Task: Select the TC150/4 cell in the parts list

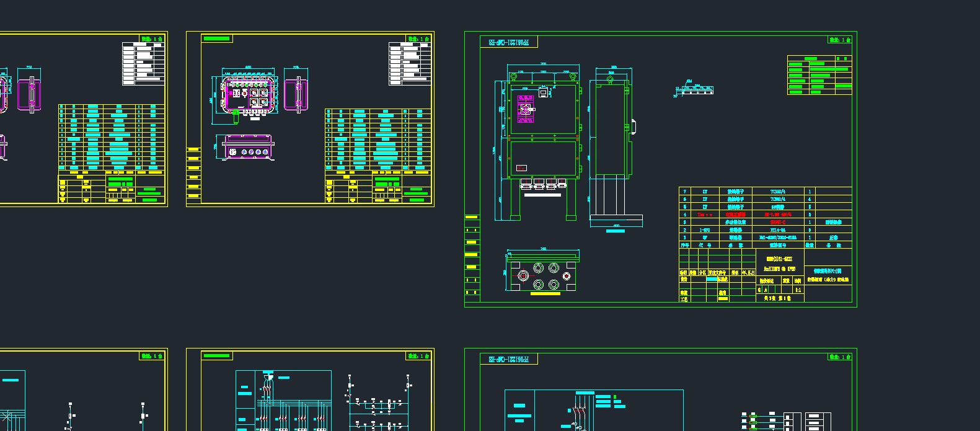Action: (778, 192)
